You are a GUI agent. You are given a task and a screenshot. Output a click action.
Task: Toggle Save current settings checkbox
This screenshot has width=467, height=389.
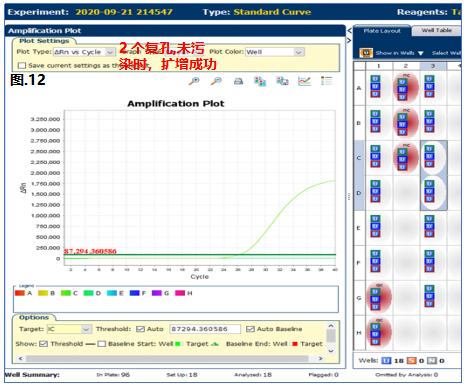pyautogui.click(x=22, y=65)
